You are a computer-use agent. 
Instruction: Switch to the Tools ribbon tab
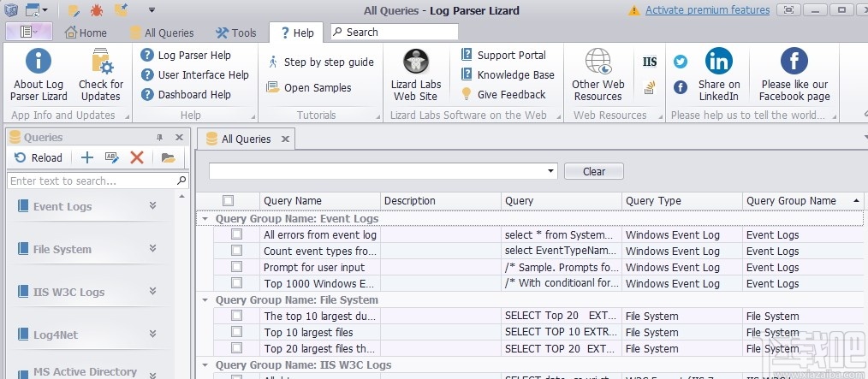(235, 33)
